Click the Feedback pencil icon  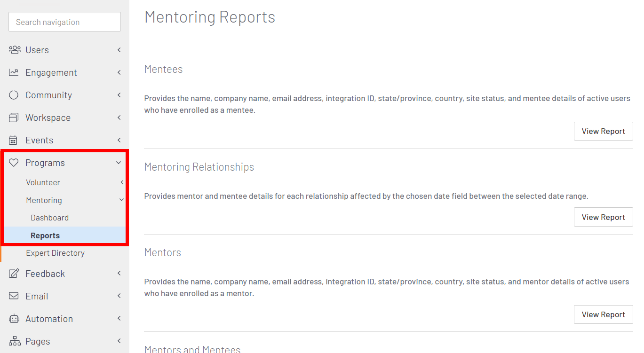pyautogui.click(x=14, y=274)
